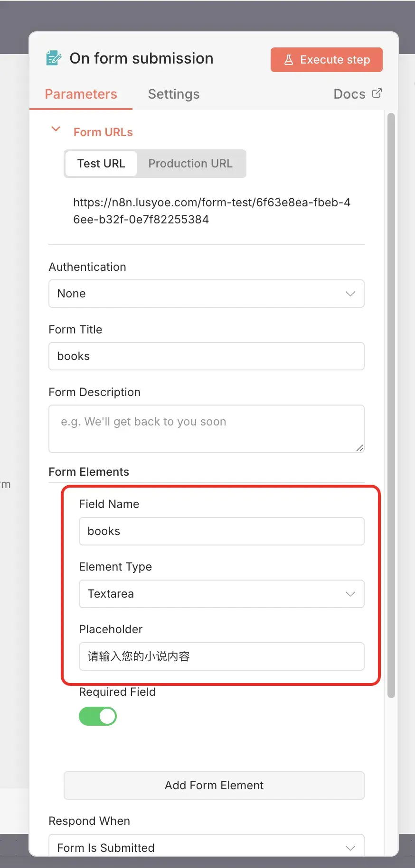Expand the Element Type dropdown

click(221, 594)
